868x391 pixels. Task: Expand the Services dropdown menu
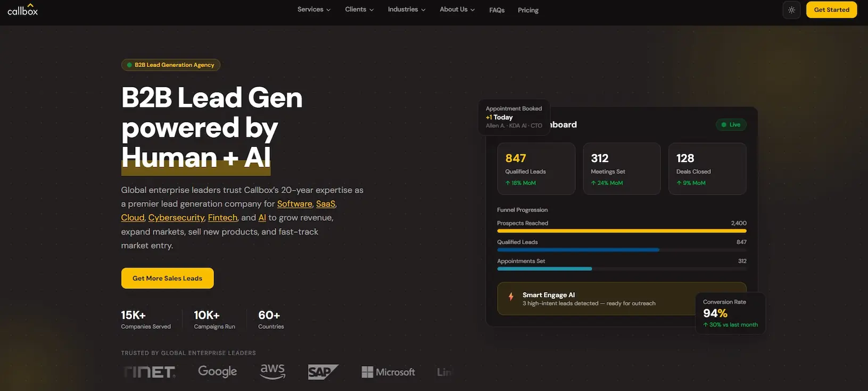(313, 10)
